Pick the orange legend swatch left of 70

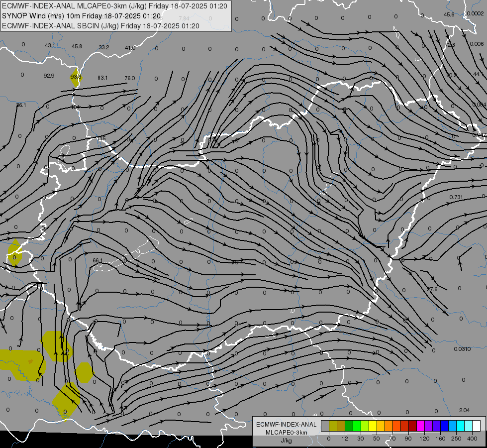pyautogui.click(x=389, y=426)
